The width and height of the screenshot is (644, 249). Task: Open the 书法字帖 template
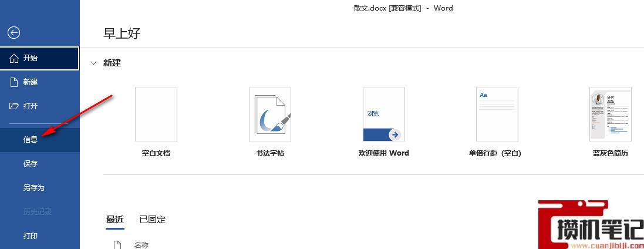270,115
